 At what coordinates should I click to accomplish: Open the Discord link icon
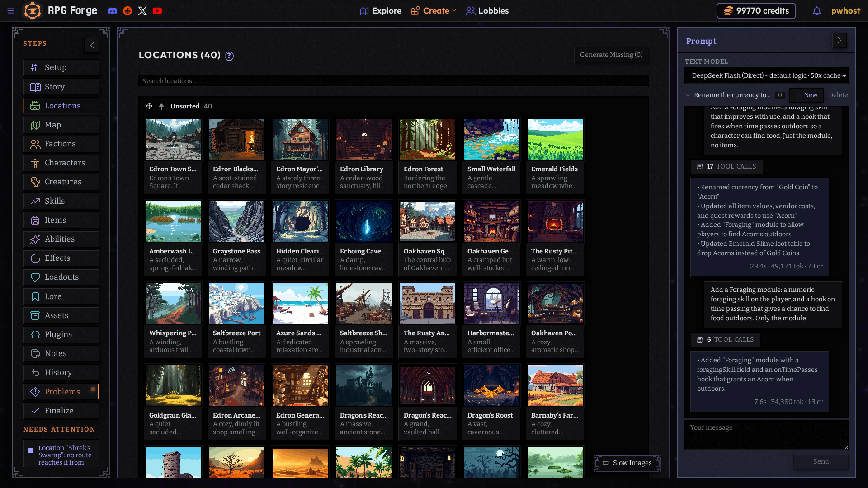(113, 11)
